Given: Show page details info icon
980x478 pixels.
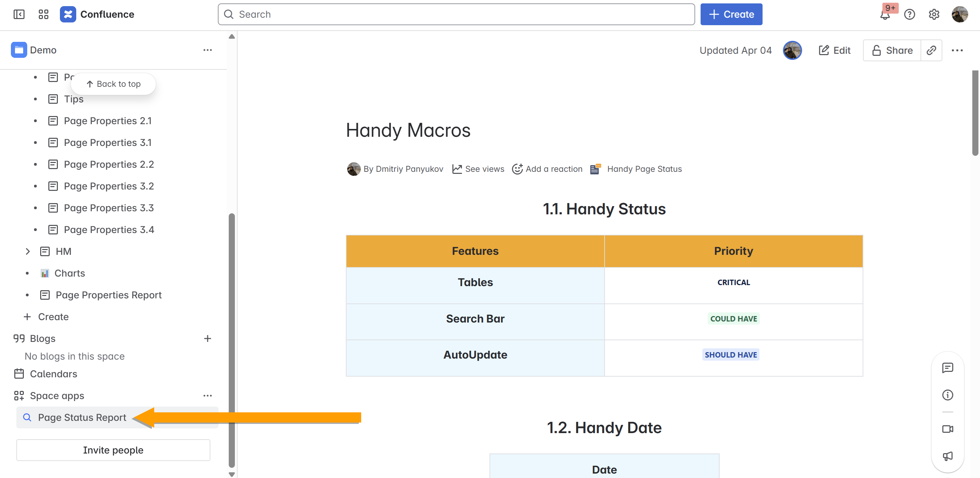Looking at the screenshot, I should 947,395.
